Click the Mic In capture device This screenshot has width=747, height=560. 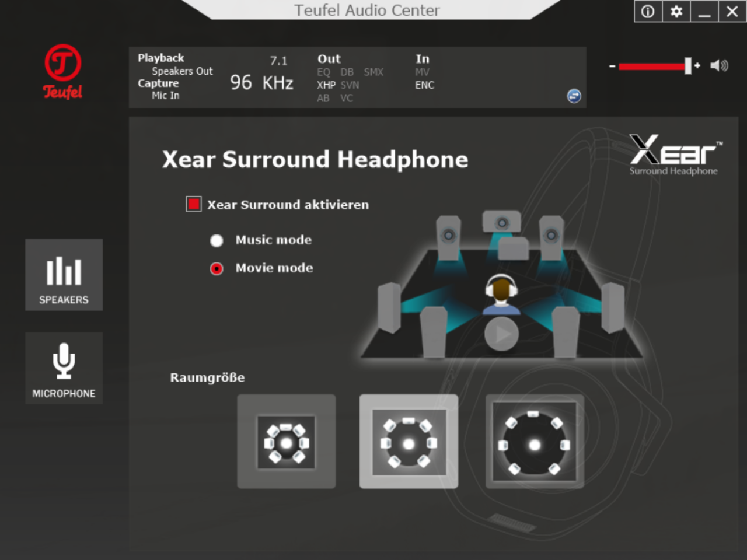click(166, 96)
